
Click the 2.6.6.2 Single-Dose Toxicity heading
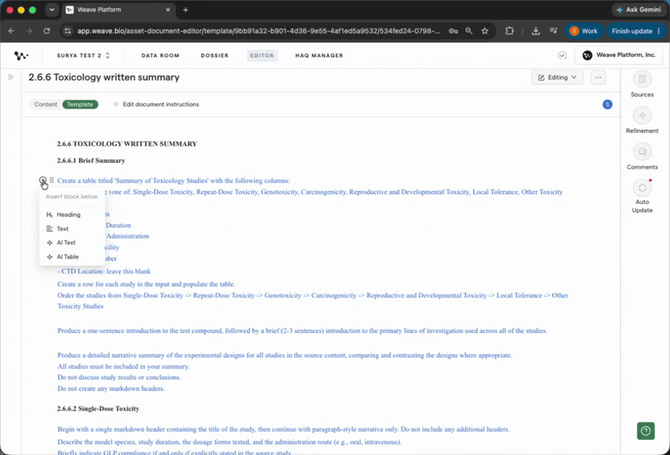[98, 409]
